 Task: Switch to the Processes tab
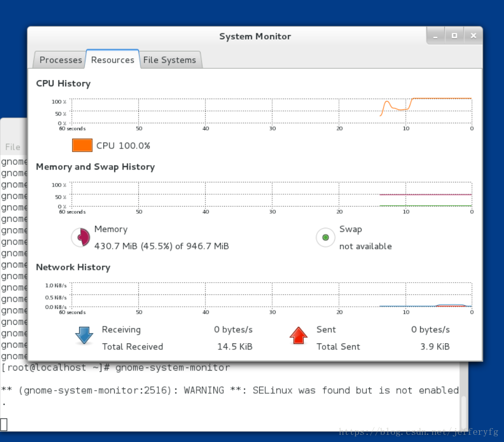click(x=60, y=60)
